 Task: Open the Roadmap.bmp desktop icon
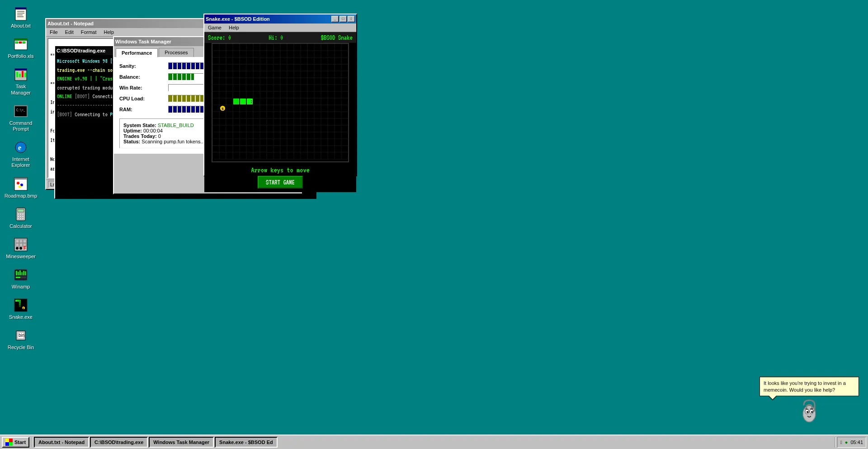[x=21, y=188]
